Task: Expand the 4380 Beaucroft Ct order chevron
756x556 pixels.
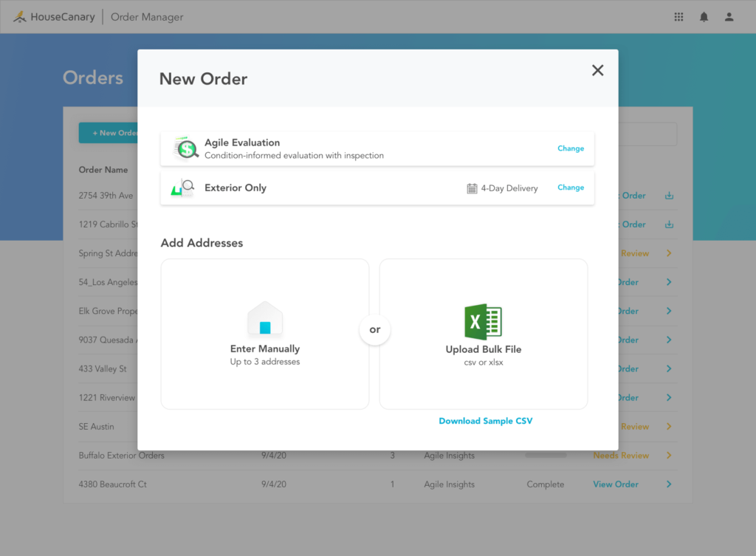Action: tap(669, 484)
